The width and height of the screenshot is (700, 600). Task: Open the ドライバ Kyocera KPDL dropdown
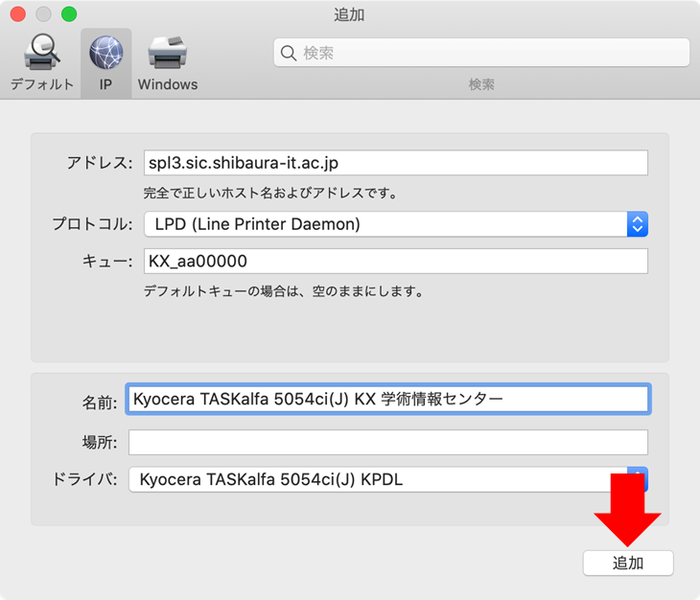click(388, 479)
